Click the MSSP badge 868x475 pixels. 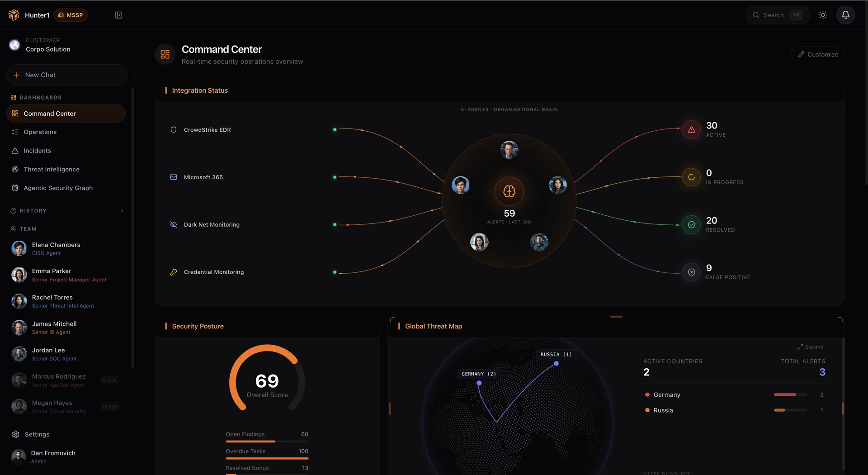point(71,15)
